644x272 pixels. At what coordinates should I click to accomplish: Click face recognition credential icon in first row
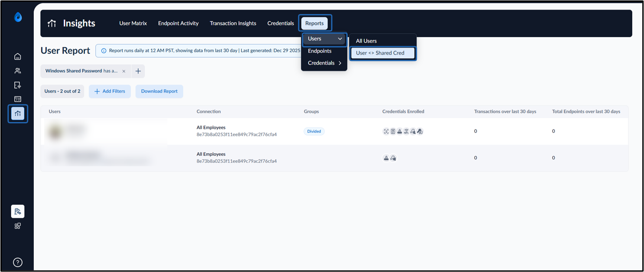pos(386,131)
